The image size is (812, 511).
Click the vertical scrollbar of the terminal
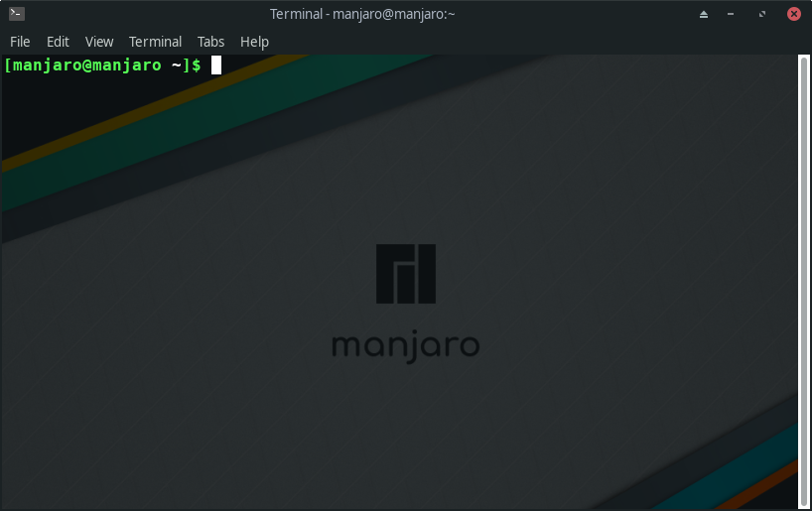click(x=804, y=282)
